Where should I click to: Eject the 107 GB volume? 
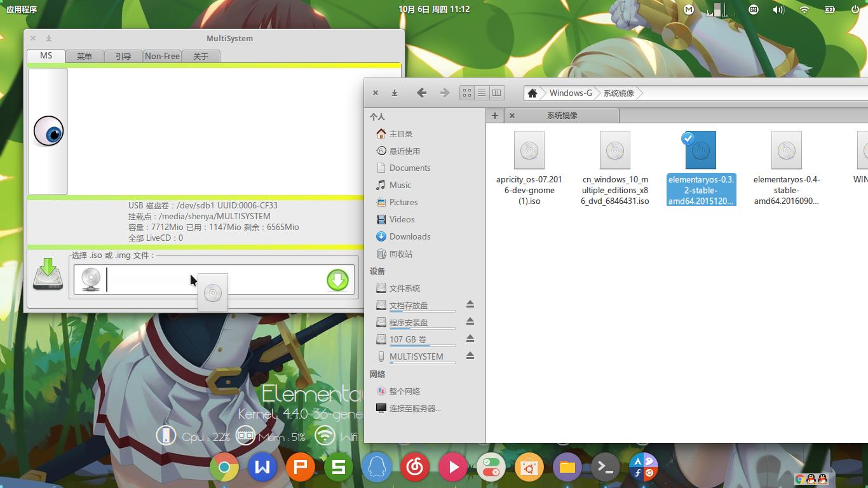[x=470, y=339]
